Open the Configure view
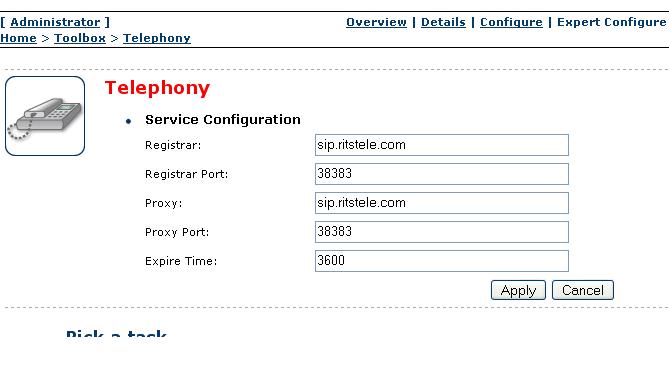This screenshot has height=384, width=669. (511, 22)
